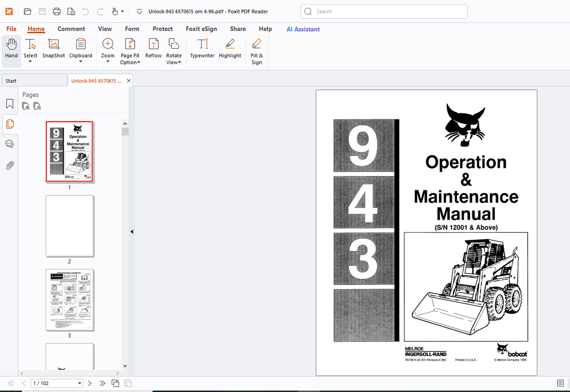Open the Attachments panel
570x392 pixels.
[10, 165]
